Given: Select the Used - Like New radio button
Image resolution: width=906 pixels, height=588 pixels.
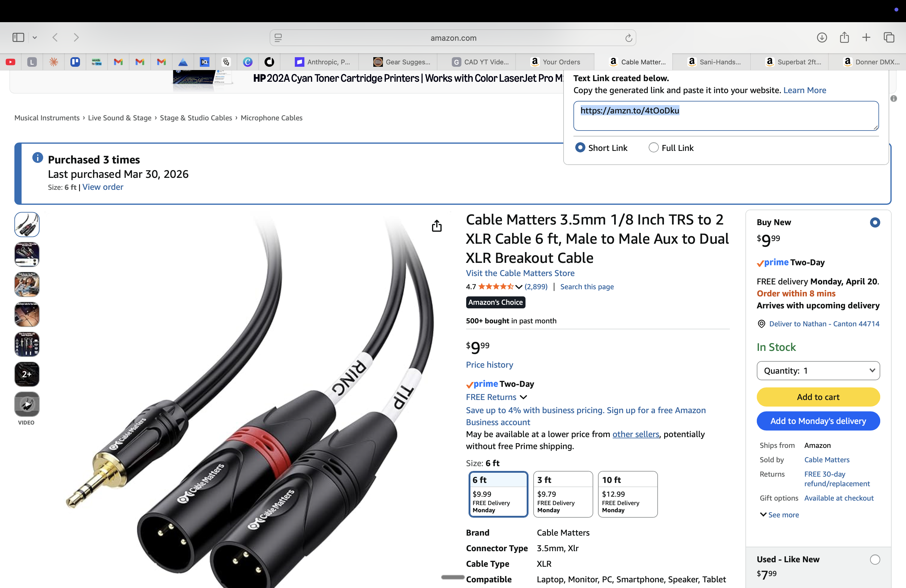Looking at the screenshot, I should pyautogui.click(x=875, y=560).
